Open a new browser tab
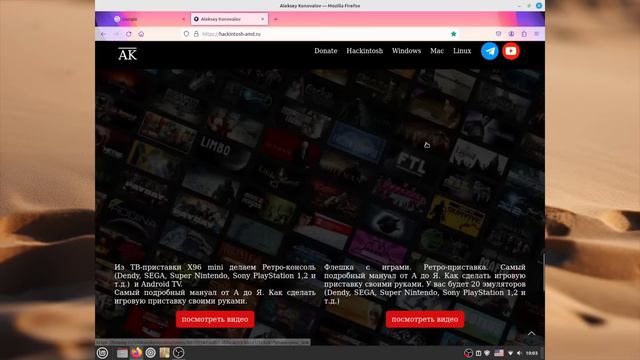 point(276,19)
